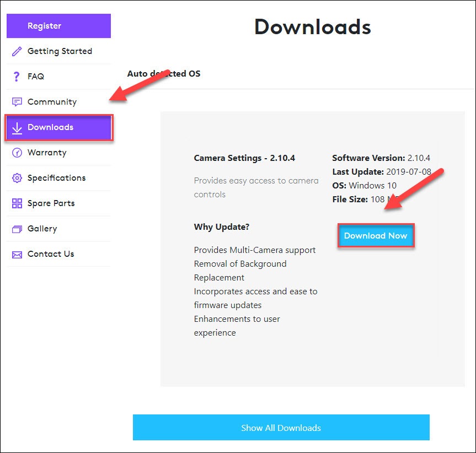The width and height of the screenshot is (476, 453).
Task: Click the Contact Us envelope icon
Action: (17, 254)
